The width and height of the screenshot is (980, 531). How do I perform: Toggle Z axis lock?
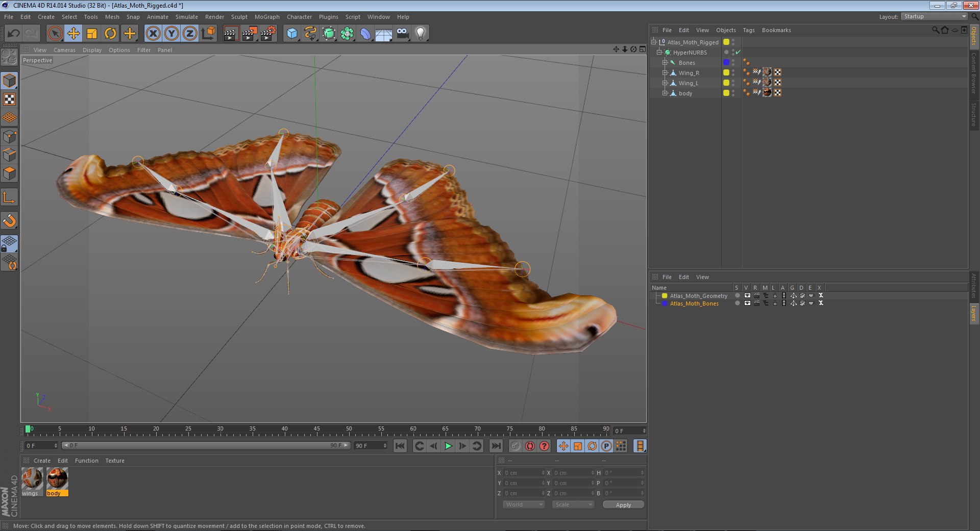tap(190, 34)
